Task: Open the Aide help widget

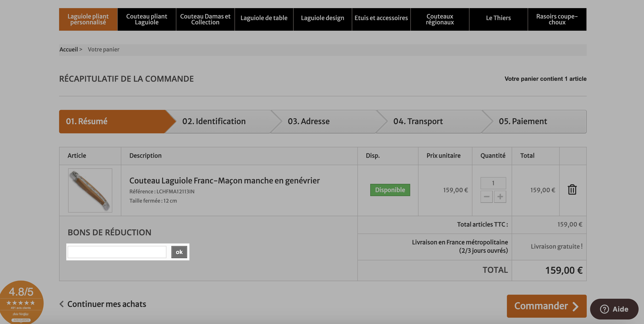Action: 614,309
